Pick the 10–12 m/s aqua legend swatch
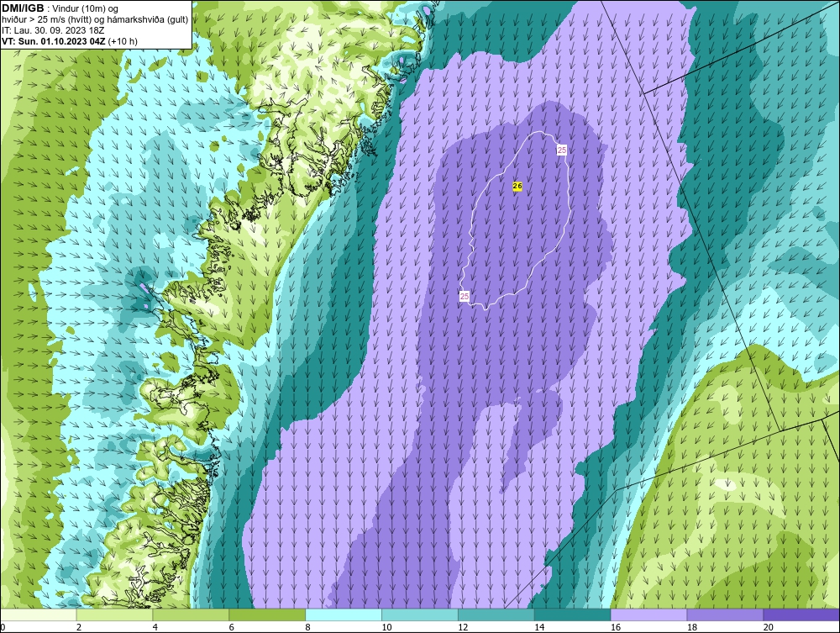This screenshot has width=840, height=633. click(420, 615)
